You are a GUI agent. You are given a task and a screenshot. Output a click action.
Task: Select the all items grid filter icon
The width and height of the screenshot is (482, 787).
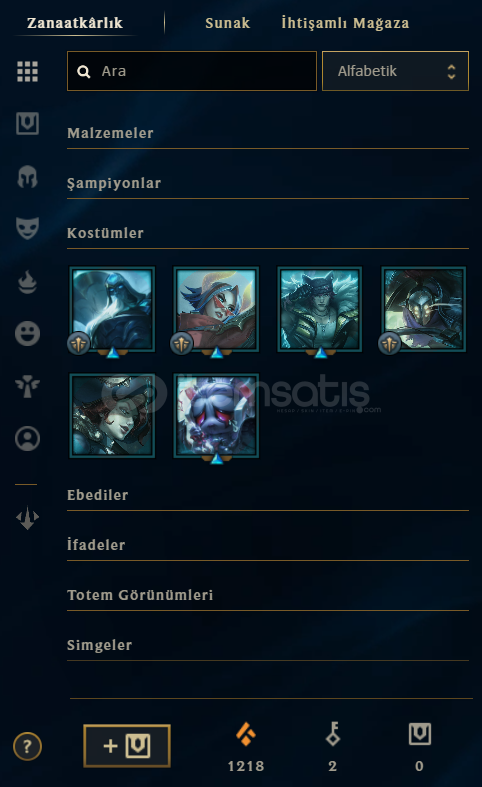tap(27, 71)
